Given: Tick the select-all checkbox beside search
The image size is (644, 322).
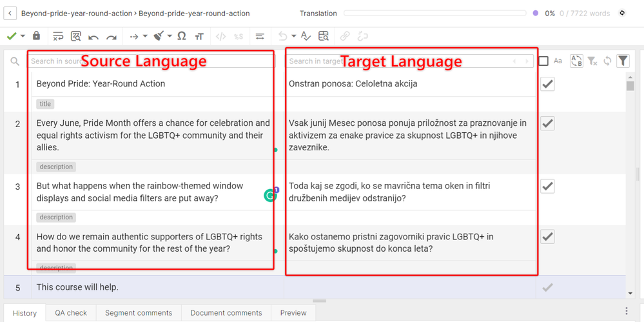Looking at the screenshot, I should tap(543, 61).
